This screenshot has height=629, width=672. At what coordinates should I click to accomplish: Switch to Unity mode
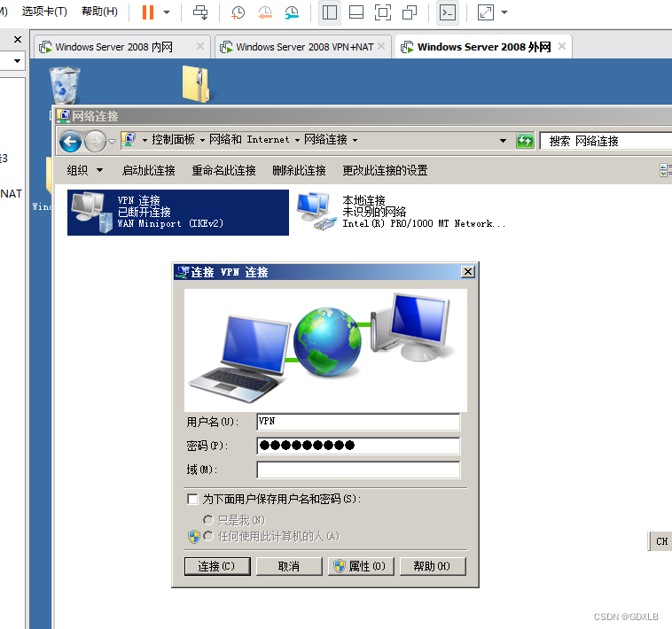coord(410,12)
